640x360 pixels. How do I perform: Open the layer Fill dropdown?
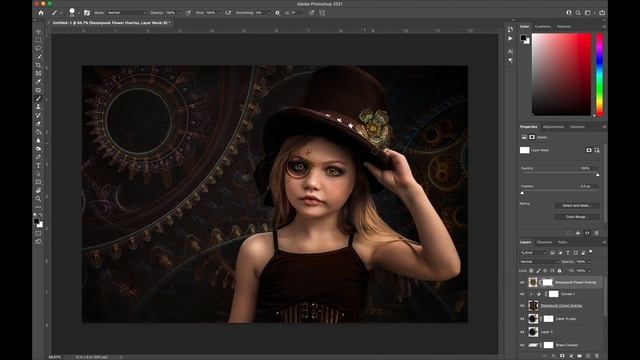point(589,271)
